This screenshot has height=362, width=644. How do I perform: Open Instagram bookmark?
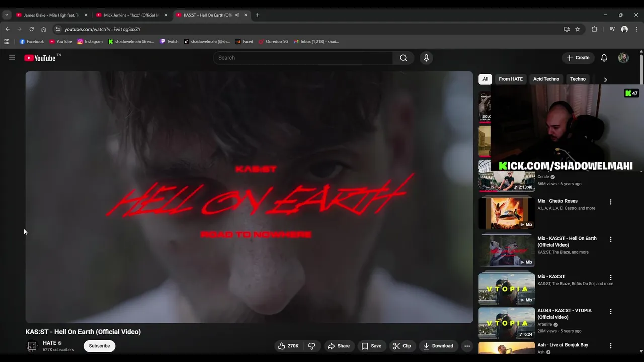90,42
